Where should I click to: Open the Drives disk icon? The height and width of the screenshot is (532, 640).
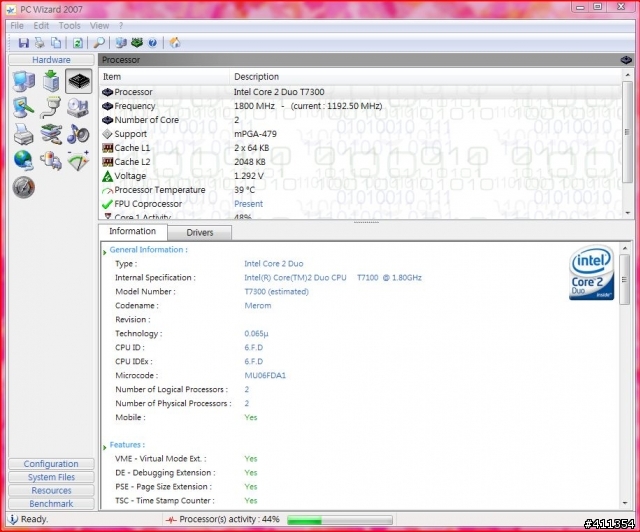point(78,108)
